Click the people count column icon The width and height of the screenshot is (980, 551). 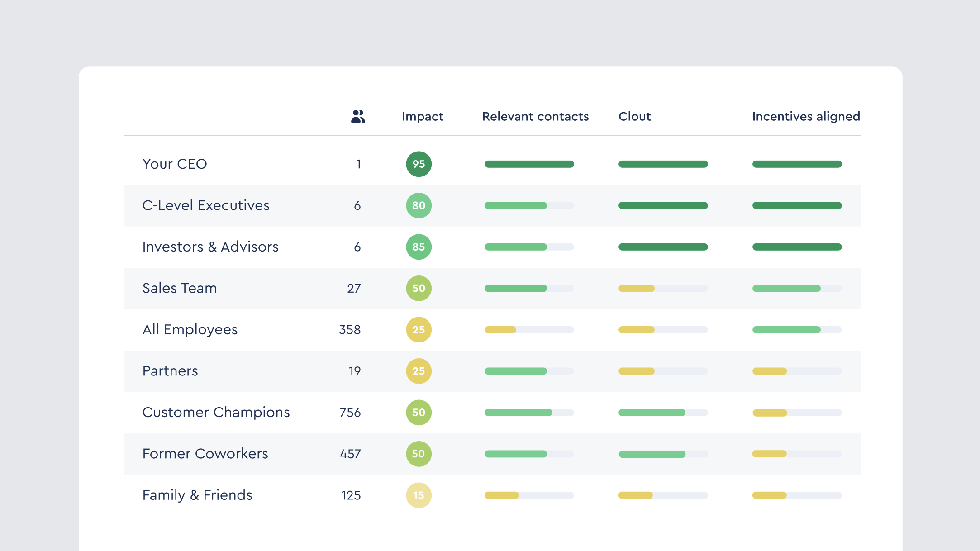[x=358, y=117]
